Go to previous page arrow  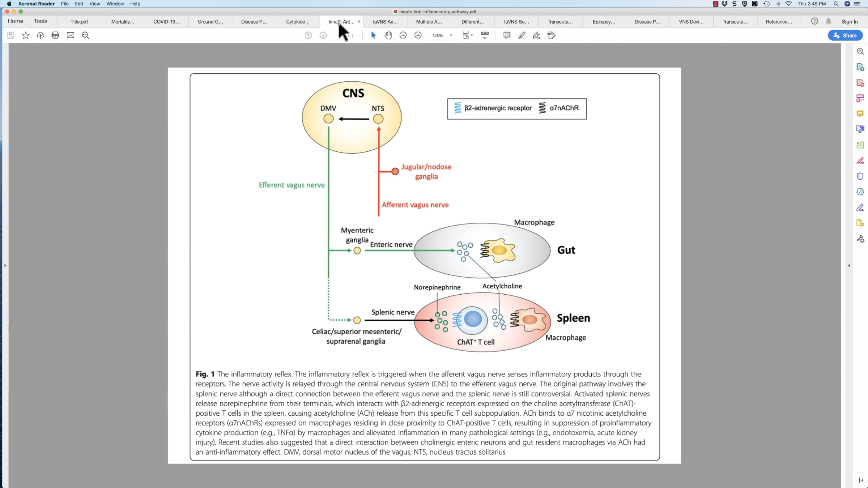point(308,35)
